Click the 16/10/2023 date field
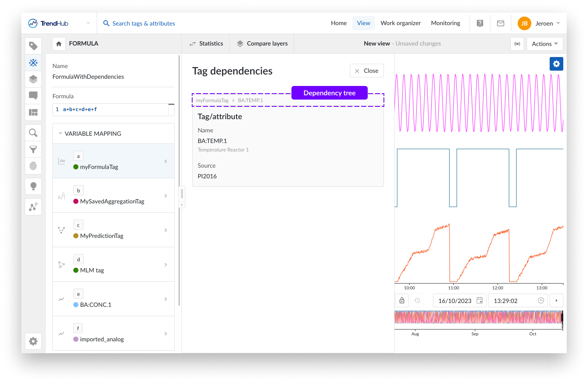The image size is (588, 383). point(455,301)
